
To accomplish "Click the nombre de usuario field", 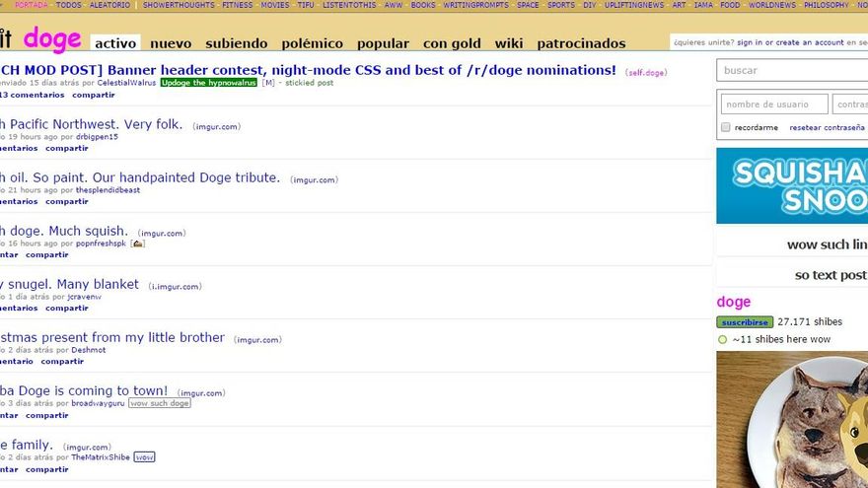I will coord(774,105).
